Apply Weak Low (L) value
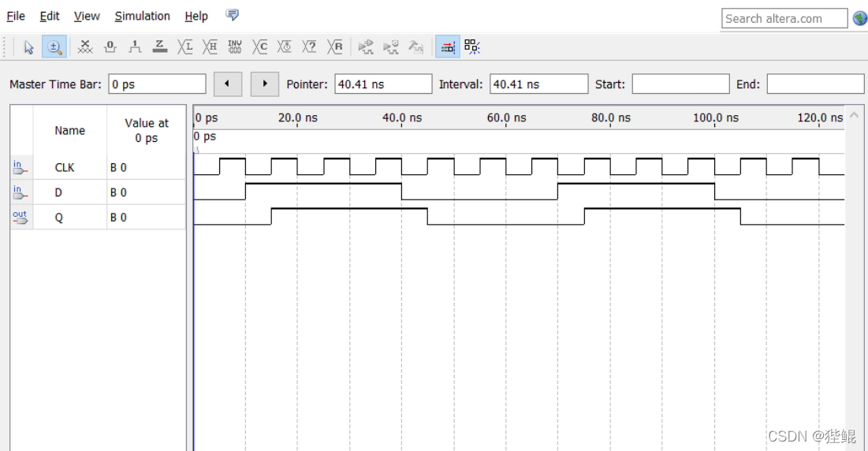This screenshot has height=451, width=868. point(185,47)
